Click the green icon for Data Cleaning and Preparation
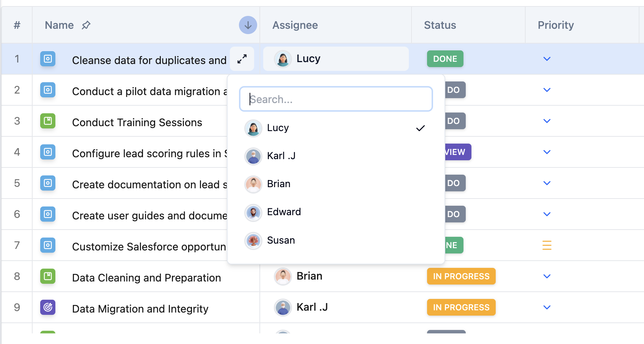This screenshot has width=644, height=344. coord(48,276)
